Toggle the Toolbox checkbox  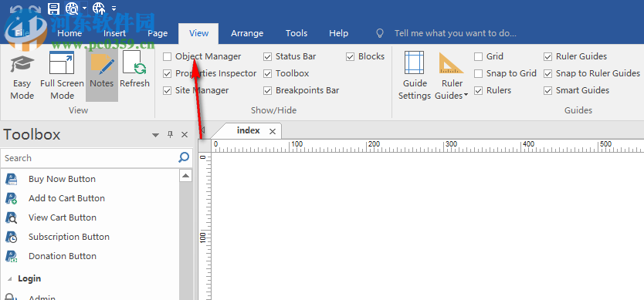coord(268,73)
